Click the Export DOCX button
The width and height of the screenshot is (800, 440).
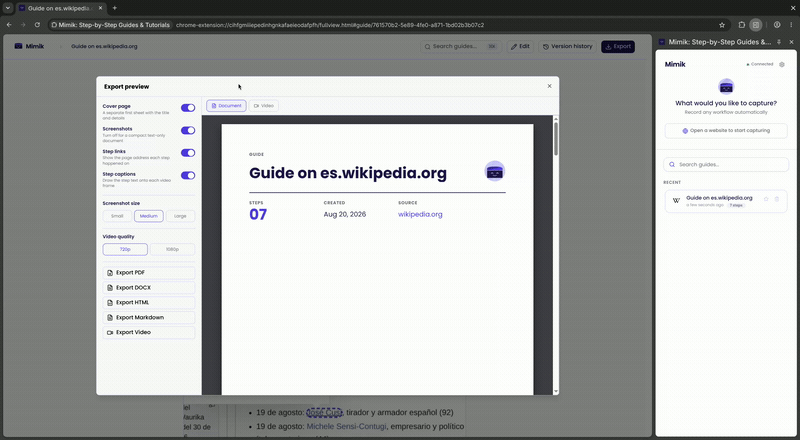tap(149, 287)
